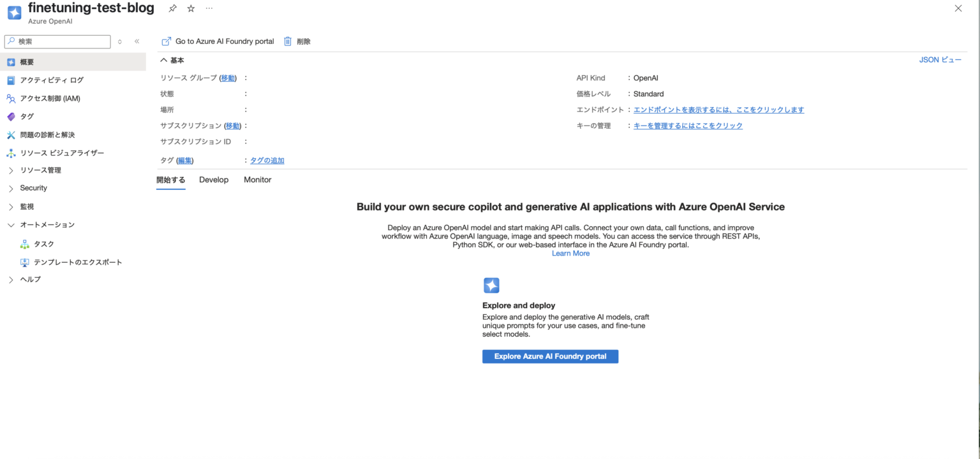Screen dimensions: 980x459
Task: Open リソース ビジュアライザー
Action: pyautogui.click(x=61, y=153)
